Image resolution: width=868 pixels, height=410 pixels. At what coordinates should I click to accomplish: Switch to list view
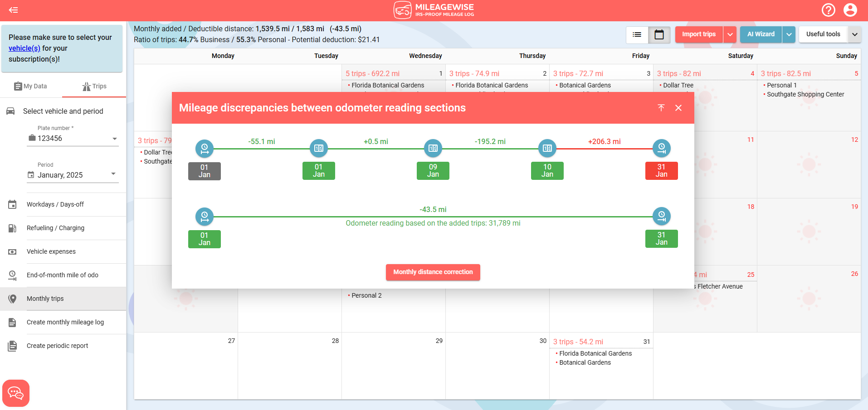[x=637, y=34]
